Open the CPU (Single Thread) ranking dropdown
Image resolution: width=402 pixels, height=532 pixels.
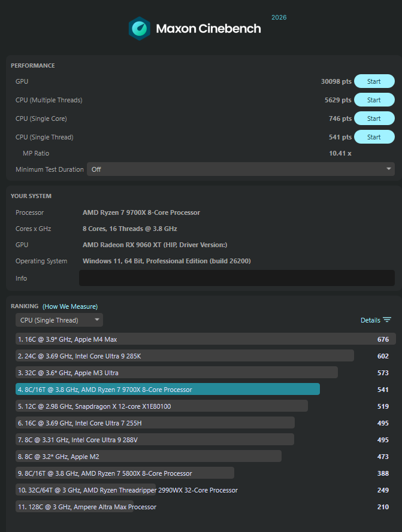pos(59,320)
